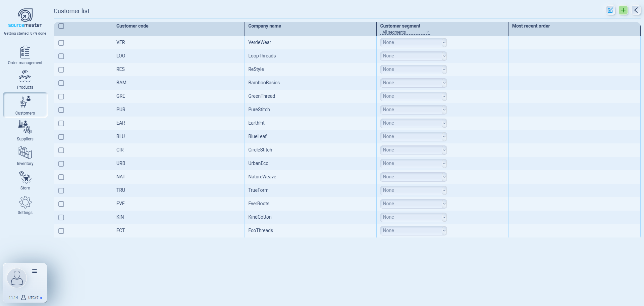Open the UrbanEco segment dropdown
This screenshot has width=644, height=306.
point(413,164)
